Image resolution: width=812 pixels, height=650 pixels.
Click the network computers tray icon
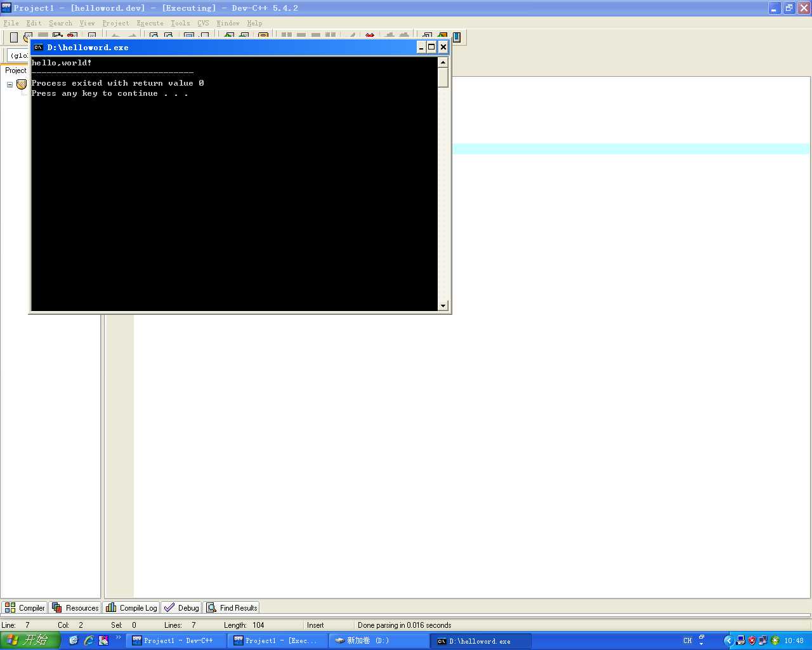click(740, 640)
